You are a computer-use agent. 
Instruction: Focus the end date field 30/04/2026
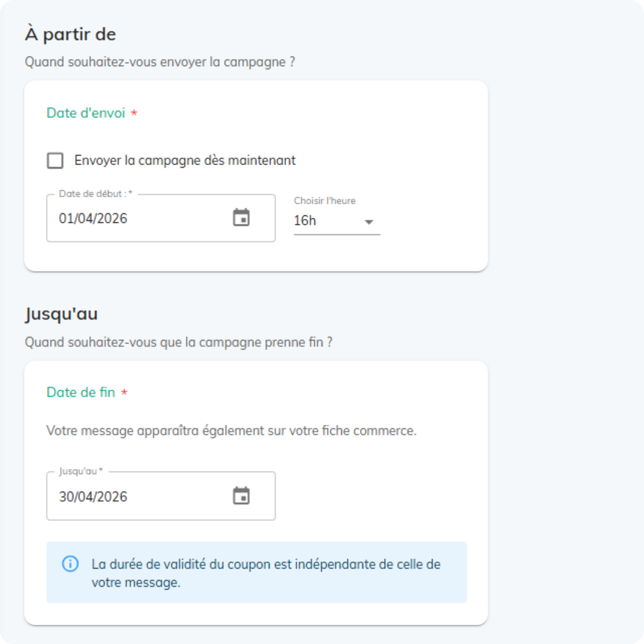(133, 497)
